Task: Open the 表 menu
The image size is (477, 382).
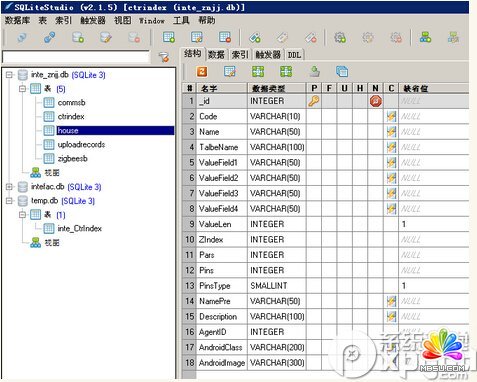Action: pyautogui.click(x=43, y=21)
